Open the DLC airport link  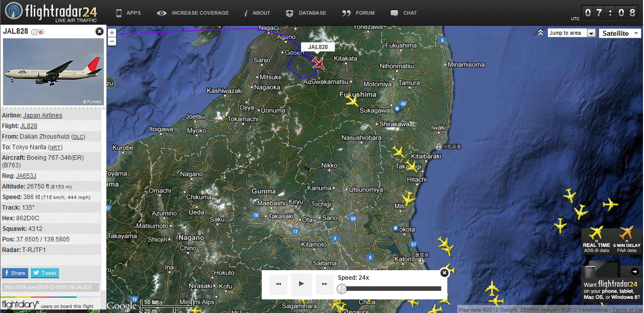tap(78, 137)
